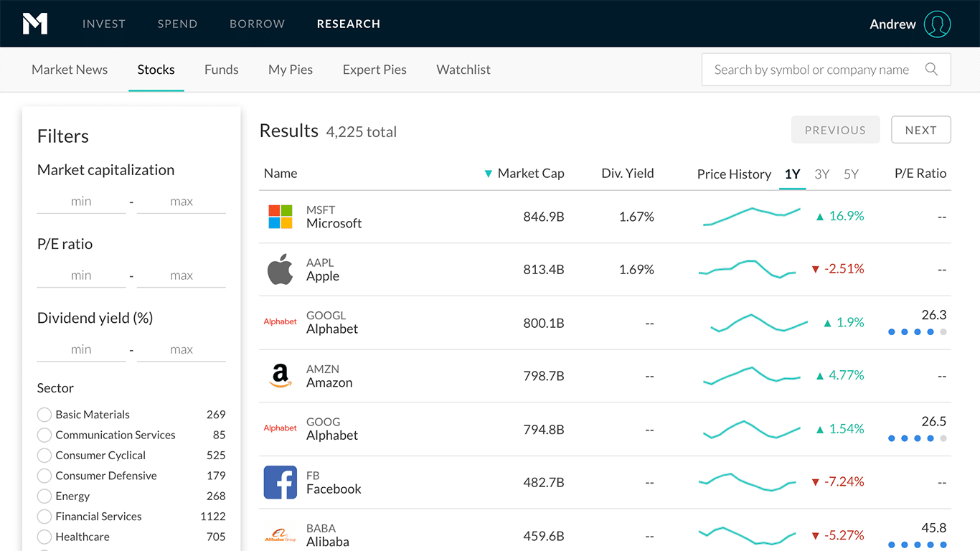Screen dimensions: 980x551
Task: Click the 846.9B market cap value
Action: point(544,217)
